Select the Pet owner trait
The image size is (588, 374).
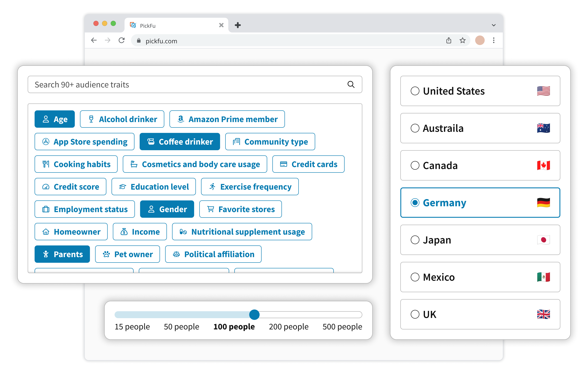127,254
